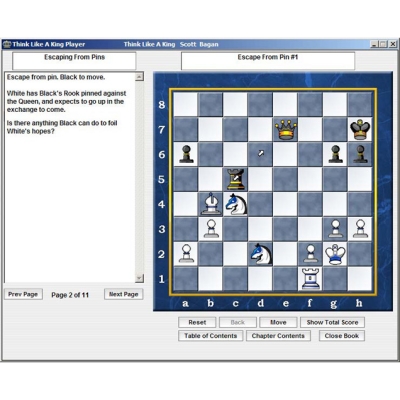Open Chapter Contents
The height and width of the screenshot is (400, 400).
[x=278, y=336]
